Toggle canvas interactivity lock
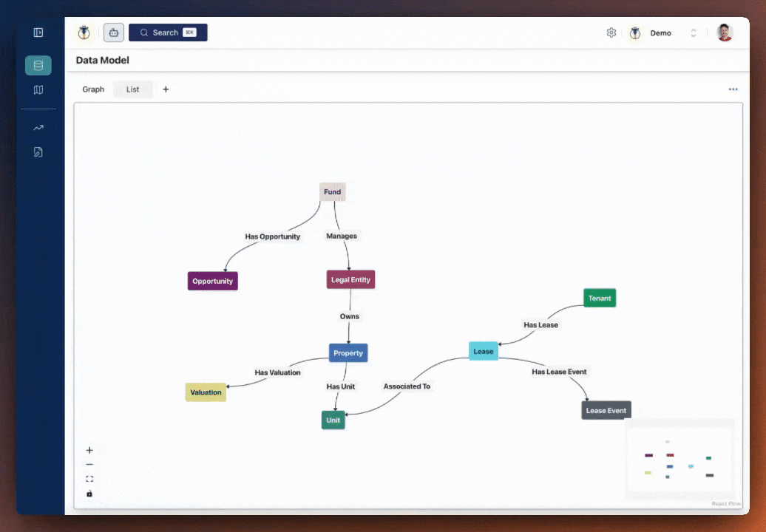766x532 pixels. pyautogui.click(x=89, y=493)
